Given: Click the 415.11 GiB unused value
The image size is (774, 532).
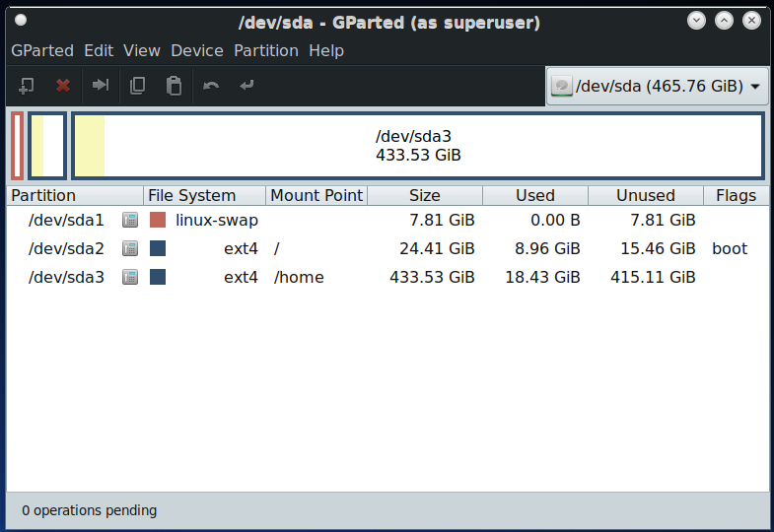Looking at the screenshot, I should click(653, 277).
